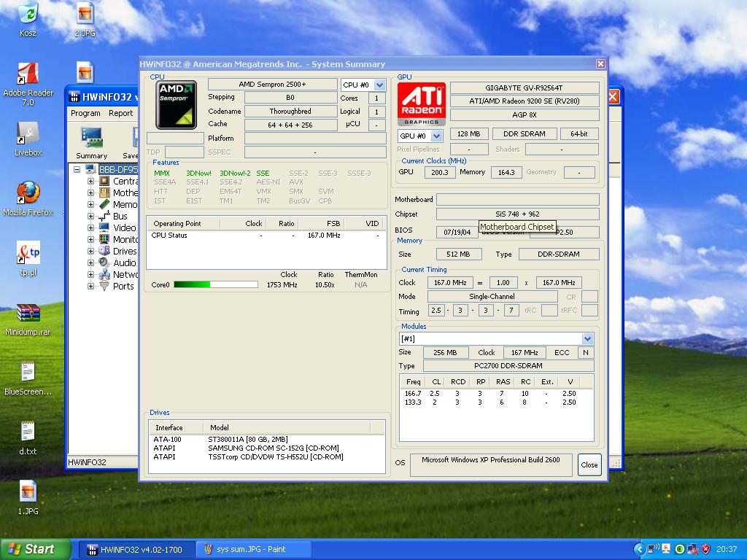Click the GIGABYTE GV-R92564T field
Image resolution: width=747 pixels, height=560 pixels.
point(524,87)
